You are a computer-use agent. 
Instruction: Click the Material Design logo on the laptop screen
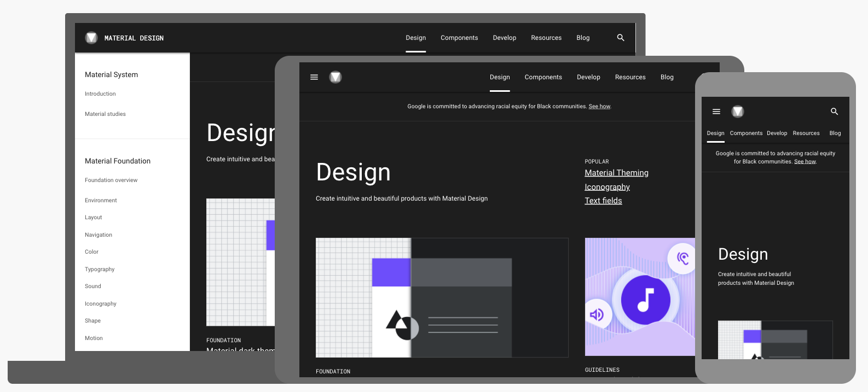pos(91,38)
